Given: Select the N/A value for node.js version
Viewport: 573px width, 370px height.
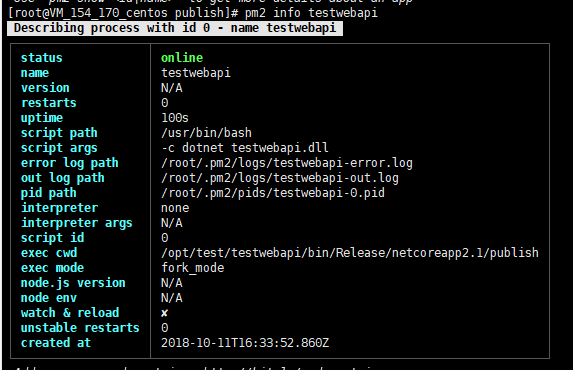Looking at the screenshot, I should point(172,283).
